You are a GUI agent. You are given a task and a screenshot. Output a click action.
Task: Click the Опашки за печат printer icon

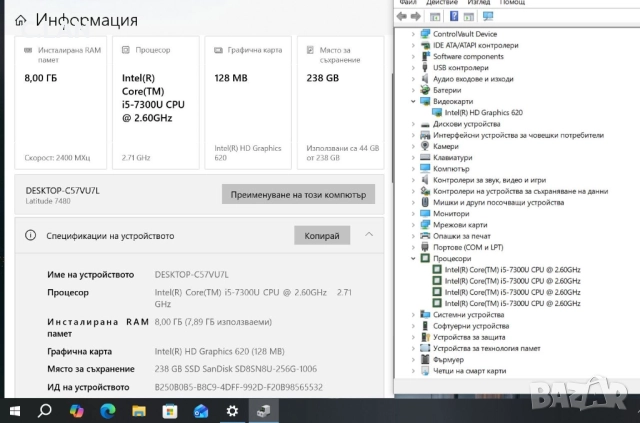tap(425, 236)
